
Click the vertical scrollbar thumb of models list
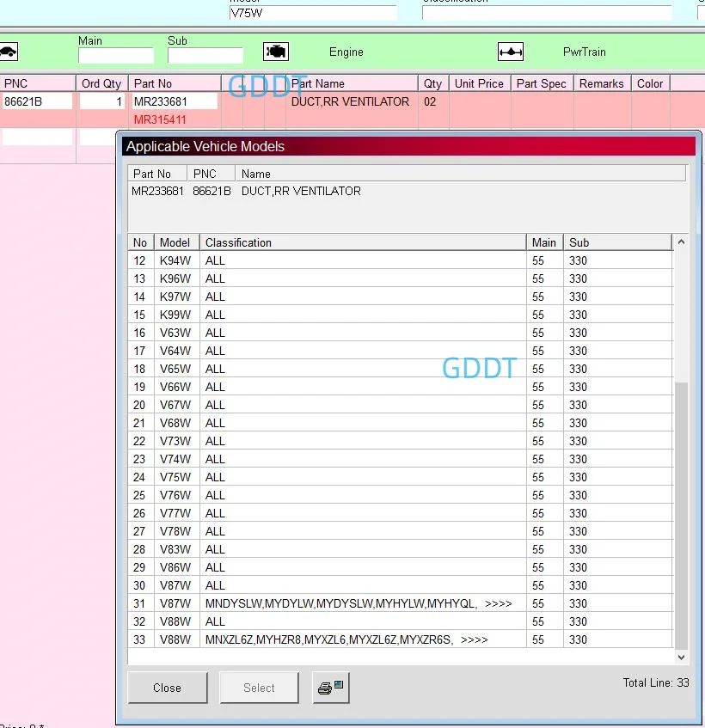[x=681, y=516]
